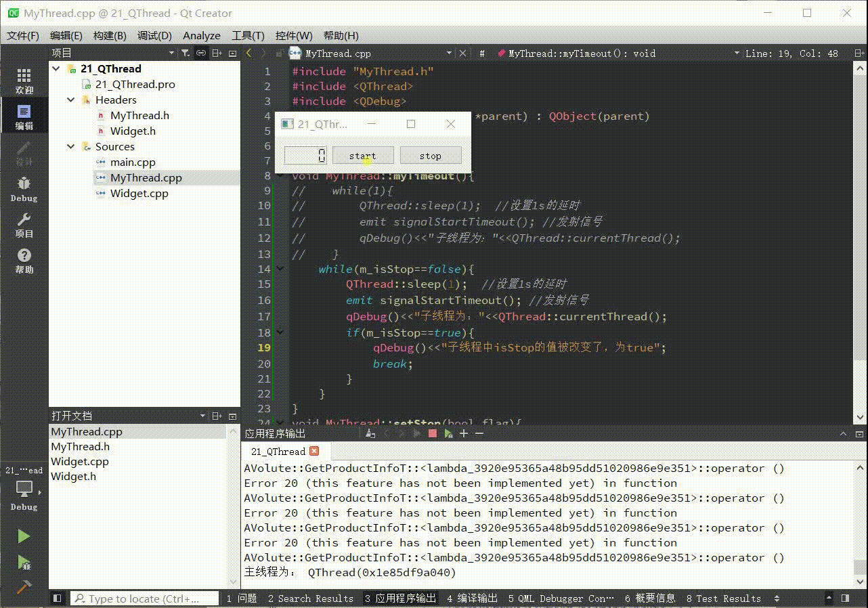
Task: Fold the while block at line 14
Action: 280,269
